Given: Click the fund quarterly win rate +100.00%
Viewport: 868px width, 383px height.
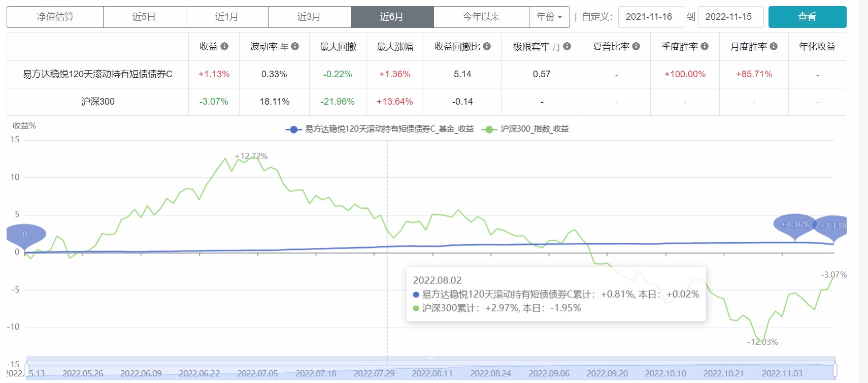Looking at the screenshot, I should tap(685, 74).
